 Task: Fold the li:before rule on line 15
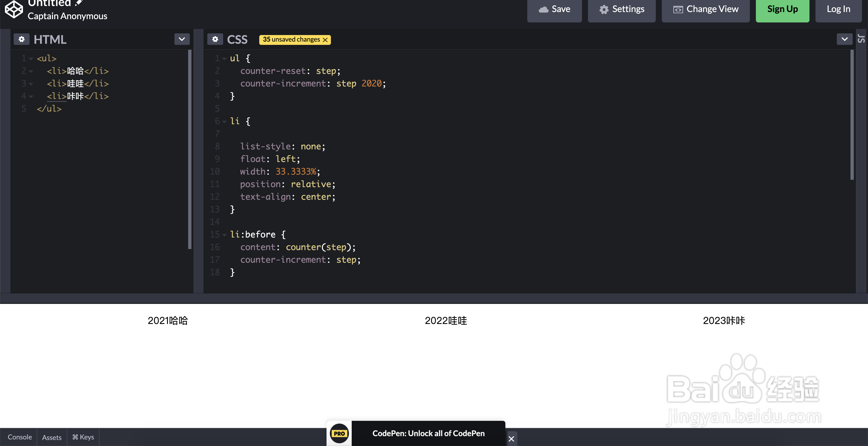click(x=225, y=235)
